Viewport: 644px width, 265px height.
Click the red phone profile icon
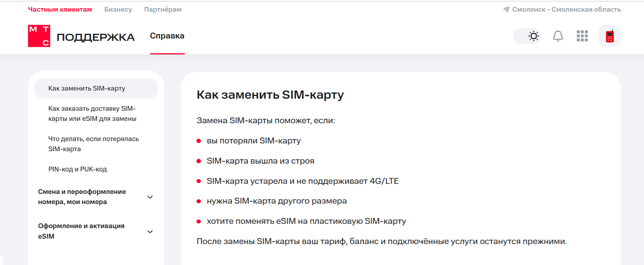pyautogui.click(x=610, y=36)
